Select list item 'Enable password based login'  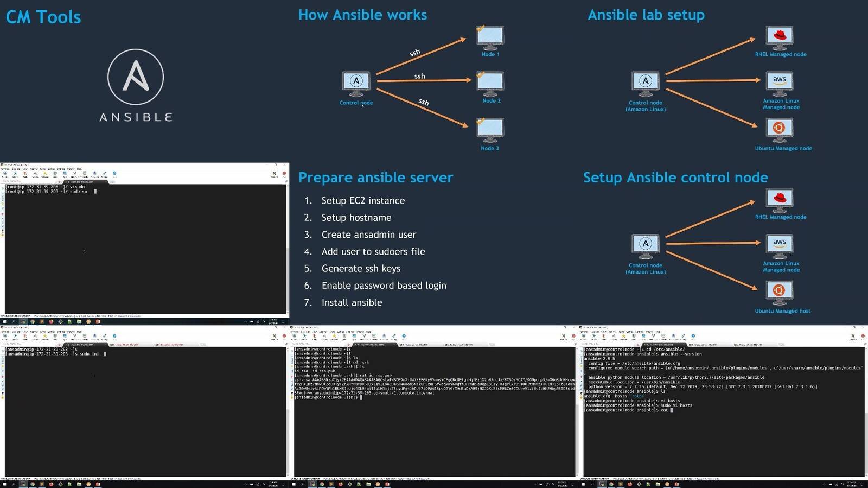click(384, 286)
